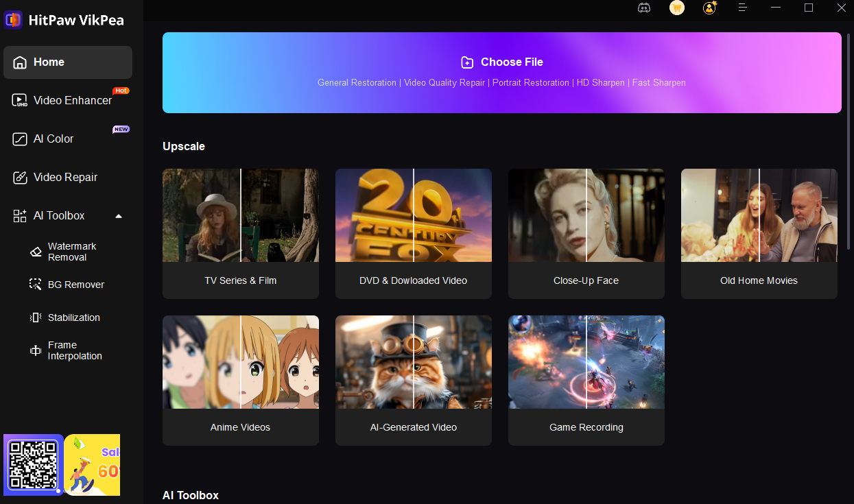Image resolution: width=854 pixels, height=504 pixels.
Task: Open the shopping cart purchase icon
Action: click(x=677, y=8)
